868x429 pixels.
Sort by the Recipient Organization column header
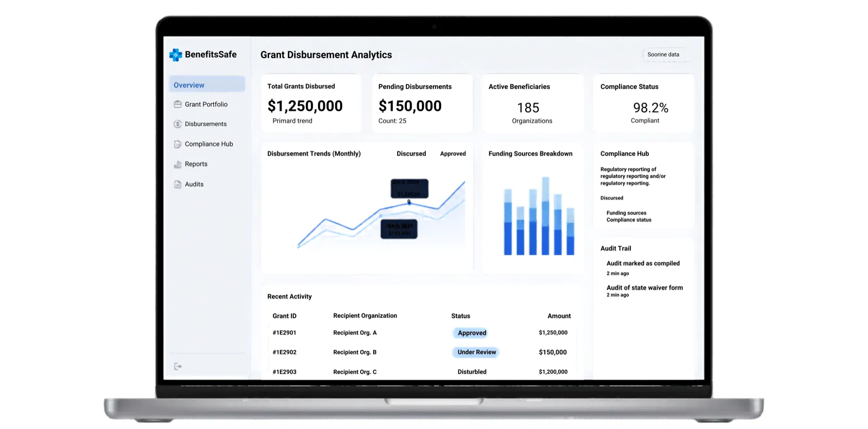[365, 316]
